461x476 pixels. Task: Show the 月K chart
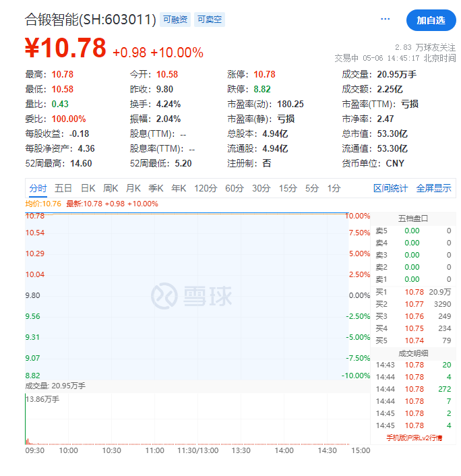tap(133, 188)
